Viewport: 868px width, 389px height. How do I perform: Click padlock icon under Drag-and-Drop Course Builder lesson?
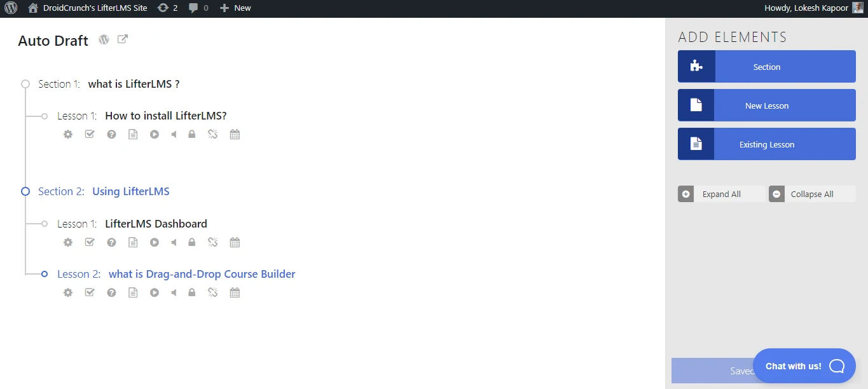pyautogui.click(x=191, y=292)
